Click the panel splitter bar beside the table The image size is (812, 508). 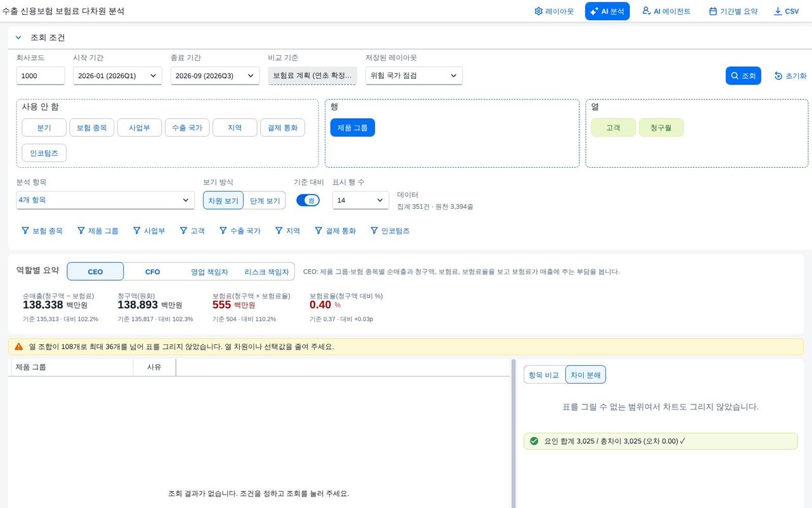513,434
